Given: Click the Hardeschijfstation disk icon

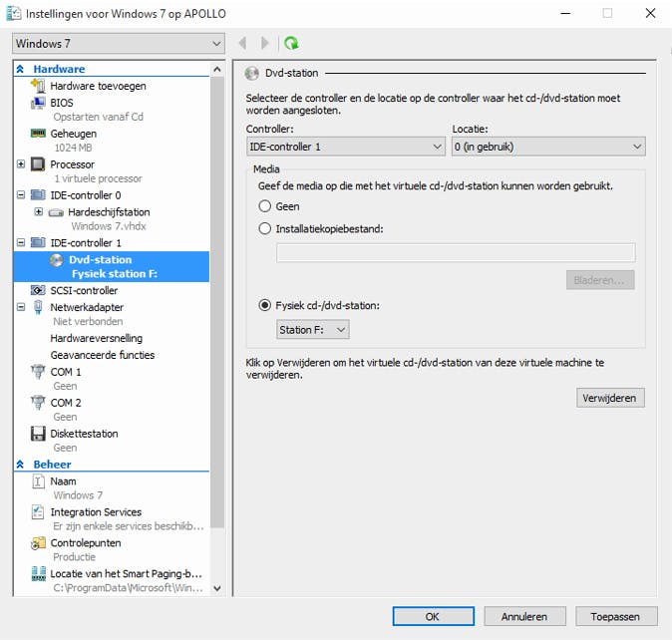Looking at the screenshot, I should pyautogui.click(x=56, y=212).
